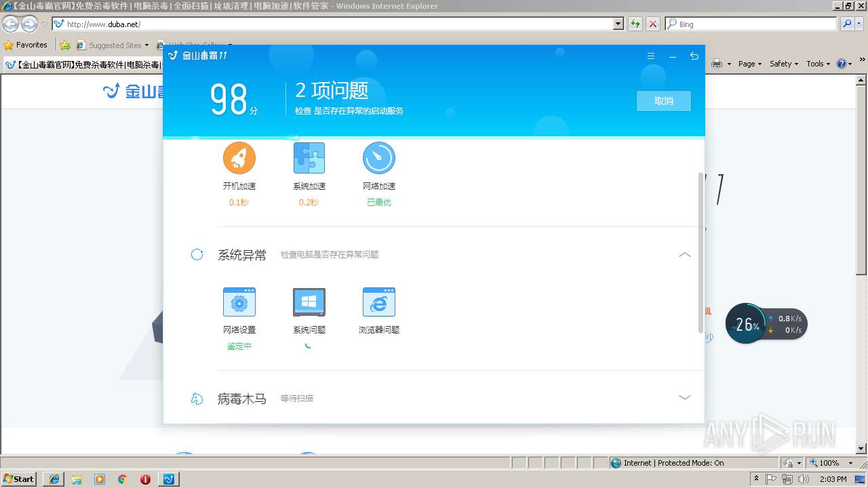
Task: Click the Bing search magnifier button
Action: click(x=846, y=24)
